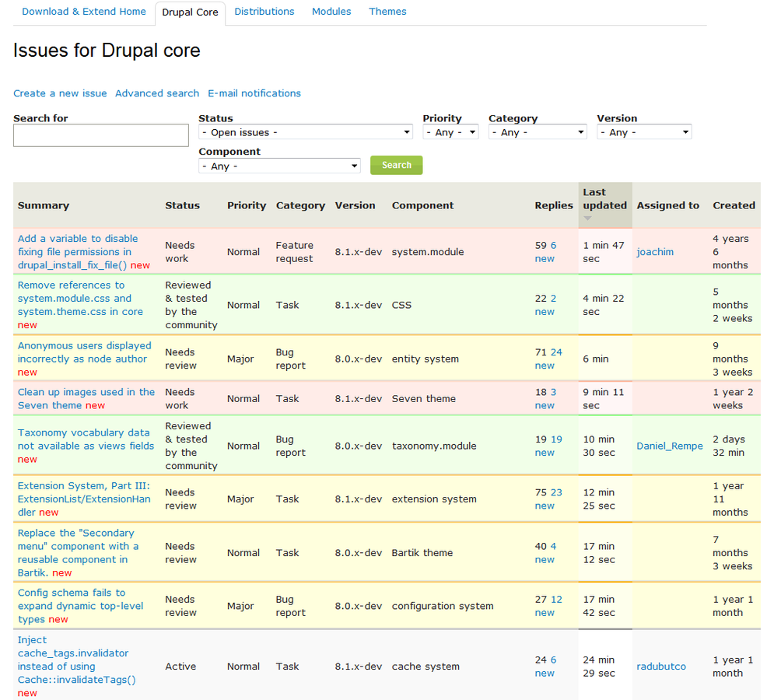This screenshot has width=774, height=700.
Task: Open 4 new replies on Bartik theme issue
Action: click(546, 553)
